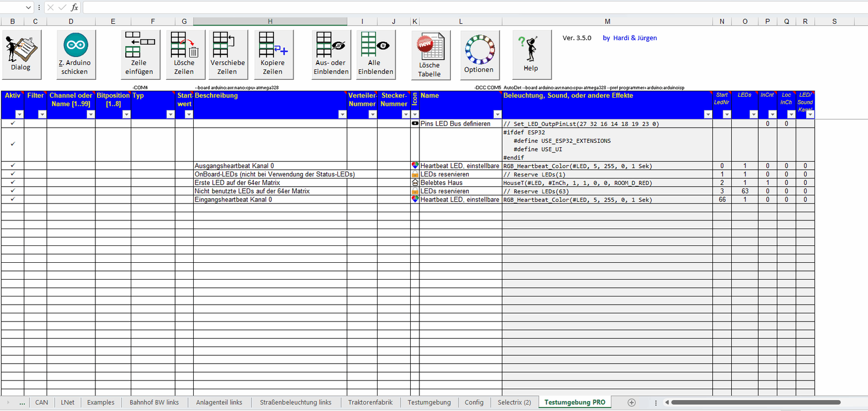This screenshot has width=868, height=411.
Task: Click the Help button
Action: [x=531, y=54]
